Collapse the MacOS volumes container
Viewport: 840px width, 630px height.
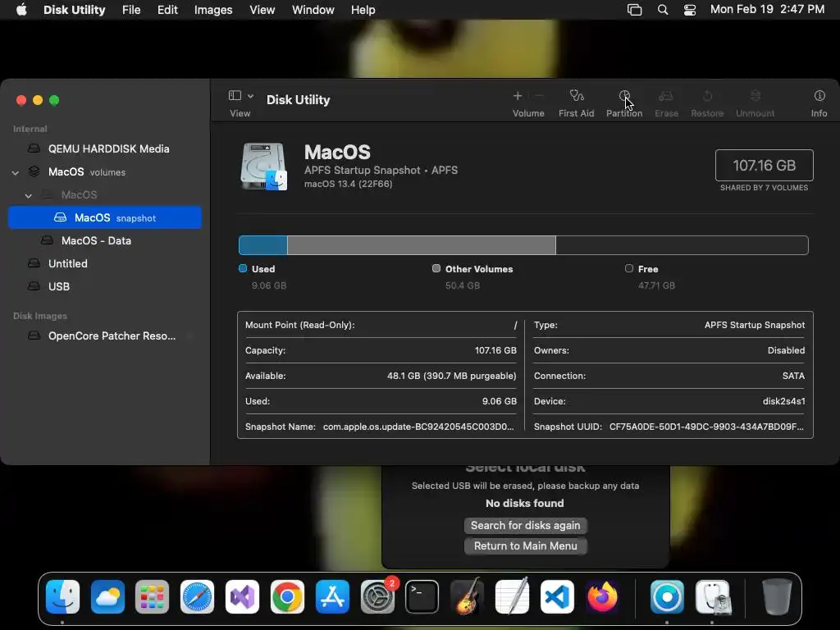click(x=16, y=172)
